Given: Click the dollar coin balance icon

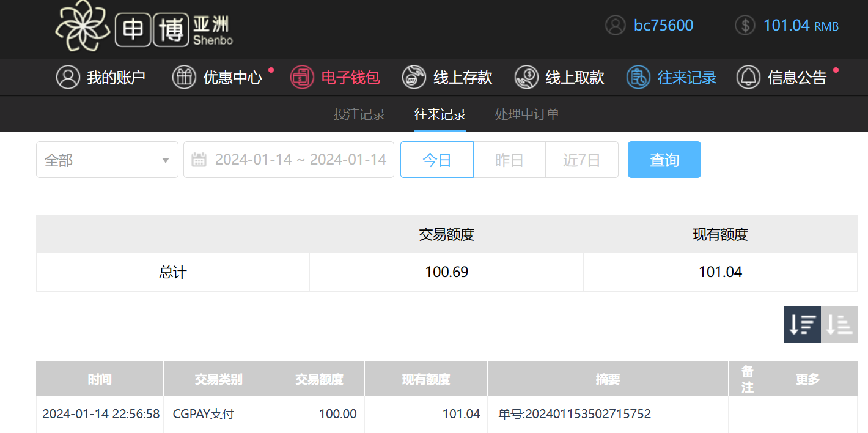Looking at the screenshot, I should pos(745,25).
